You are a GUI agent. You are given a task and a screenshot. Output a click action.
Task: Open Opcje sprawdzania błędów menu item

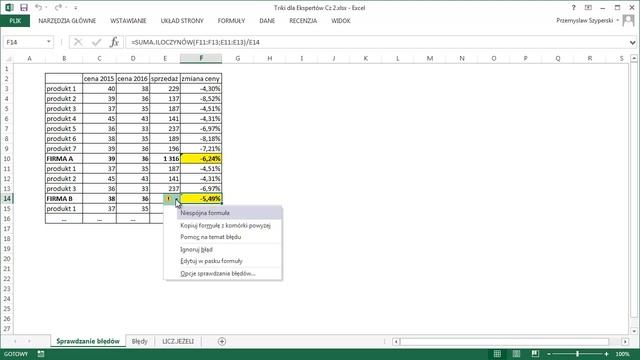218,274
